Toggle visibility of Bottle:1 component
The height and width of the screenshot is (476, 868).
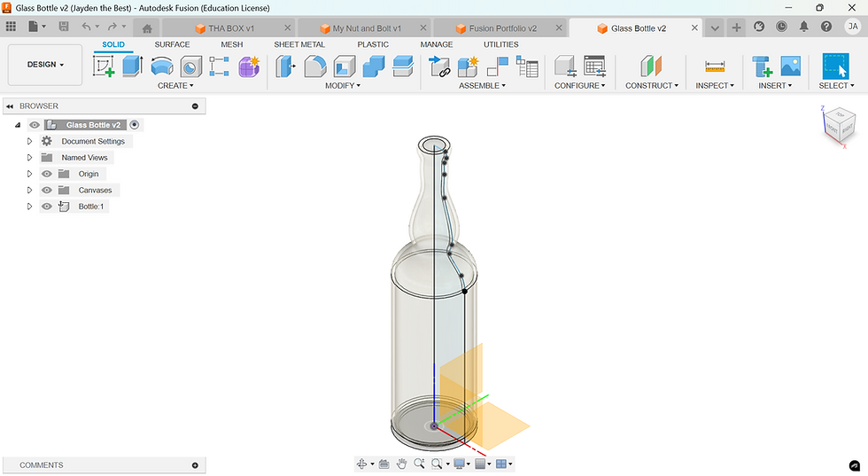pyautogui.click(x=46, y=207)
